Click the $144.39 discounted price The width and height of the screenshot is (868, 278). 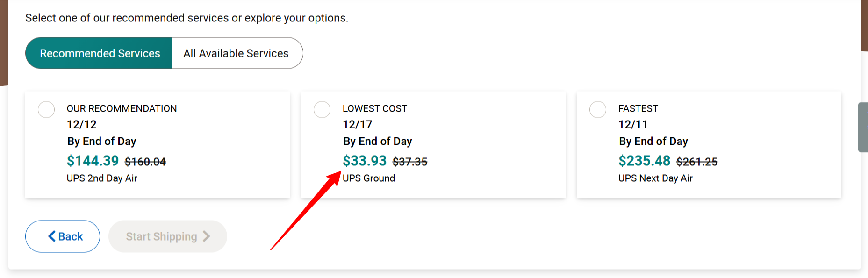pos(93,161)
